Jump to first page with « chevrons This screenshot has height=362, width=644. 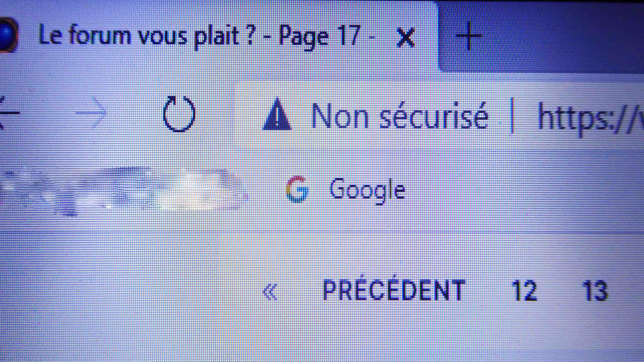(270, 291)
